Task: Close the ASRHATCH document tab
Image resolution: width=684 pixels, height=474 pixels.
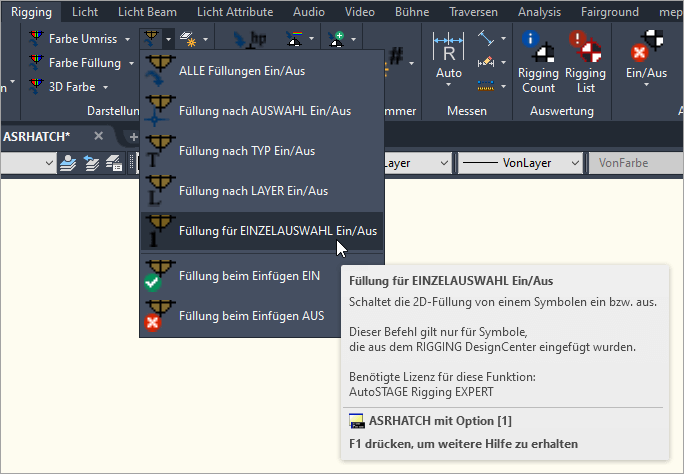Action: coord(98,136)
